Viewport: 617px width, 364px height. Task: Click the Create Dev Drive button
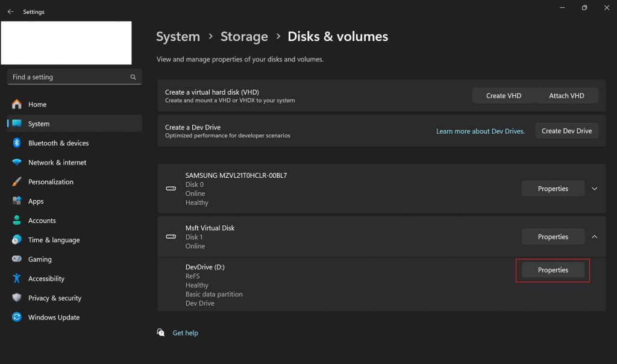point(566,131)
